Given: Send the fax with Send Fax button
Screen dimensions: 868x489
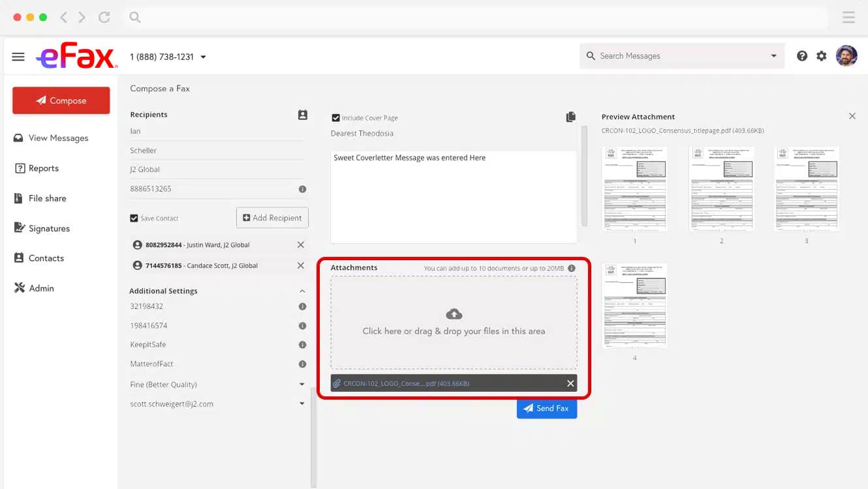Looking at the screenshot, I should click(x=547, y=407).
